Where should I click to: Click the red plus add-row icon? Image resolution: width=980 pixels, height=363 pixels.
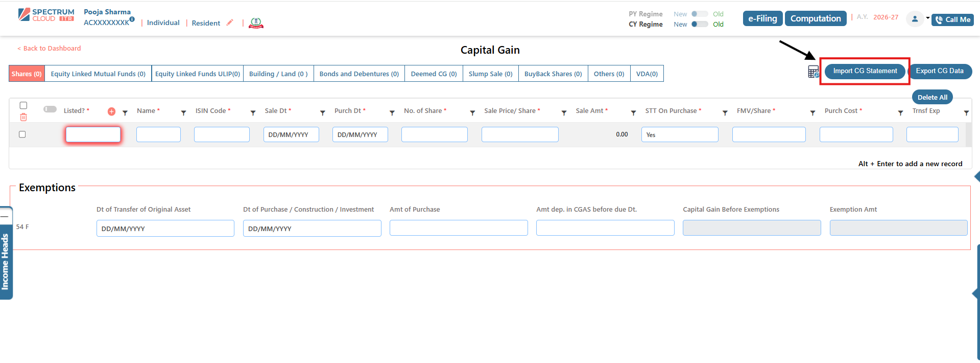tap(111, 111)
